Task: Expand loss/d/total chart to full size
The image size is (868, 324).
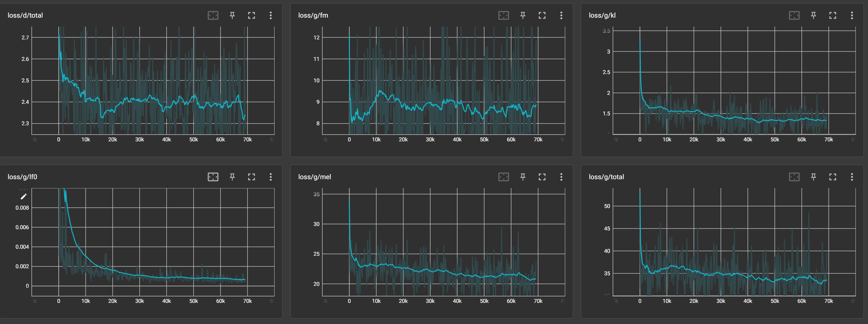Action: tap(252, 15)
